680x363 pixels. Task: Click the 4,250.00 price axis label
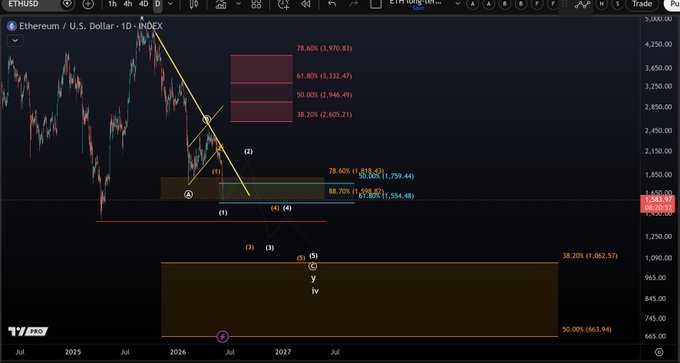coord(657,45)
